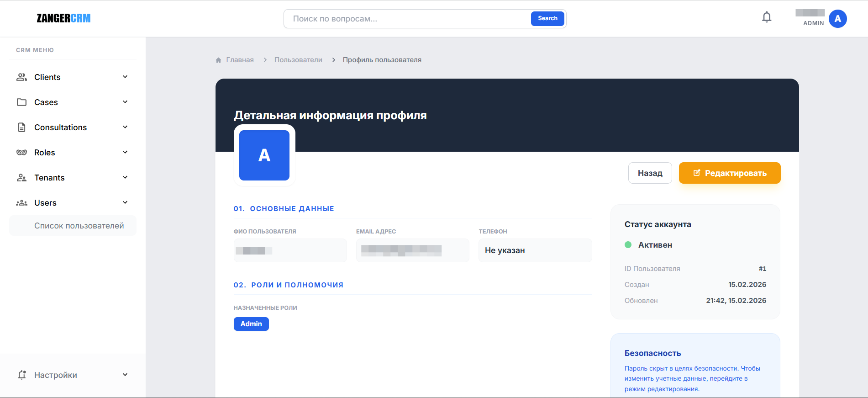
Task: Click the Roles mask icon
Action: tap(21, 152)
